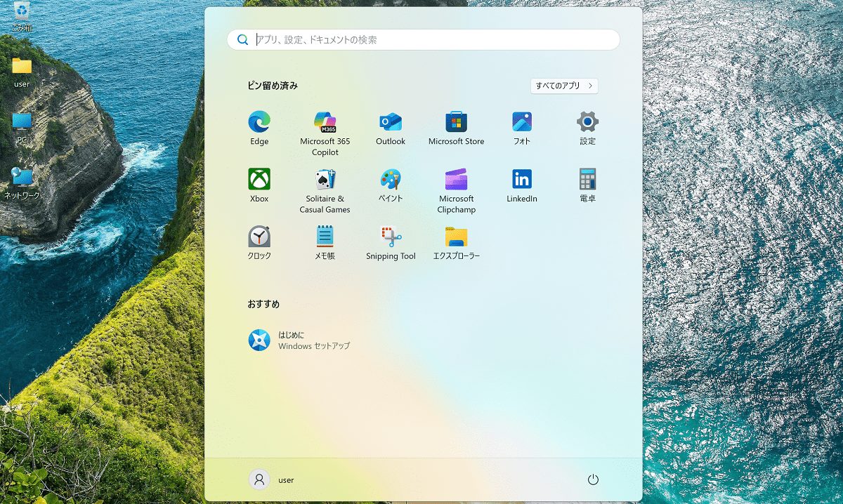
Task: Launch the 電卓 (Calculator) app
Action: tap(588, 185)
